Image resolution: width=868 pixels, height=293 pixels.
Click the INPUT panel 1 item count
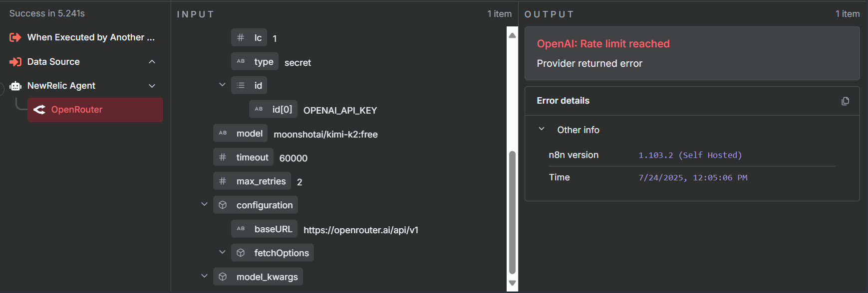pyautogui.click(x=500, y=14)
